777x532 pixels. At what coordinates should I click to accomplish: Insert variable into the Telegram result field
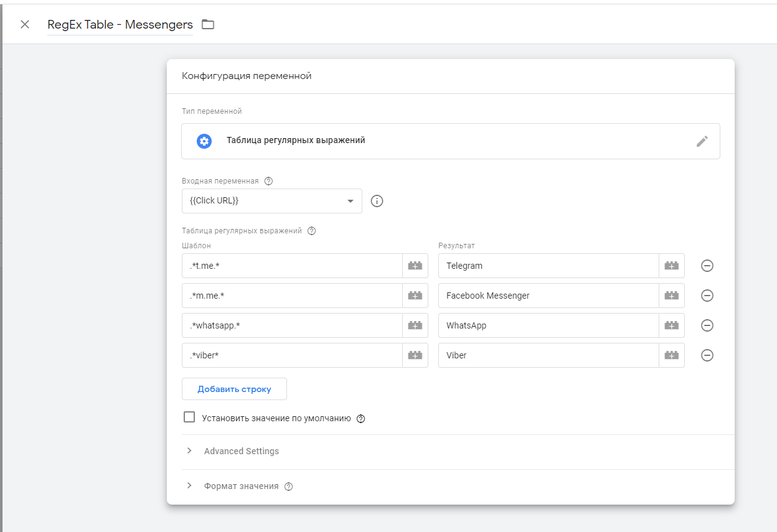click(671, 266)
